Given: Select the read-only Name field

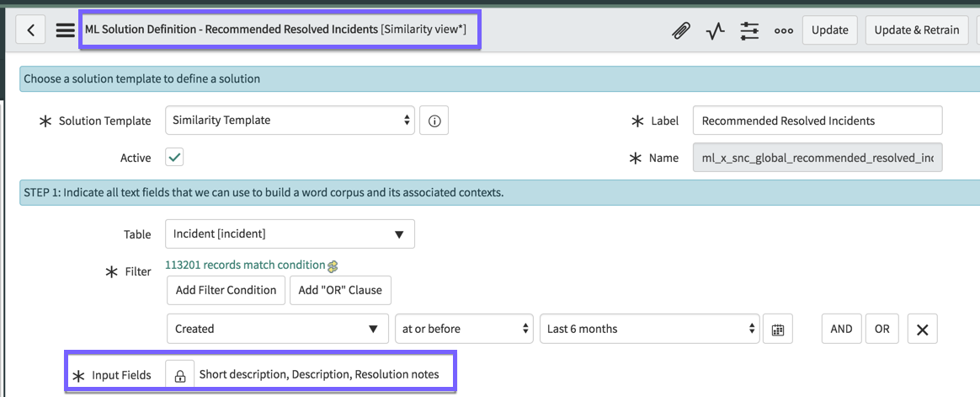Looking at the screenshot, I should pyautogui.click(x=818, y=158).
